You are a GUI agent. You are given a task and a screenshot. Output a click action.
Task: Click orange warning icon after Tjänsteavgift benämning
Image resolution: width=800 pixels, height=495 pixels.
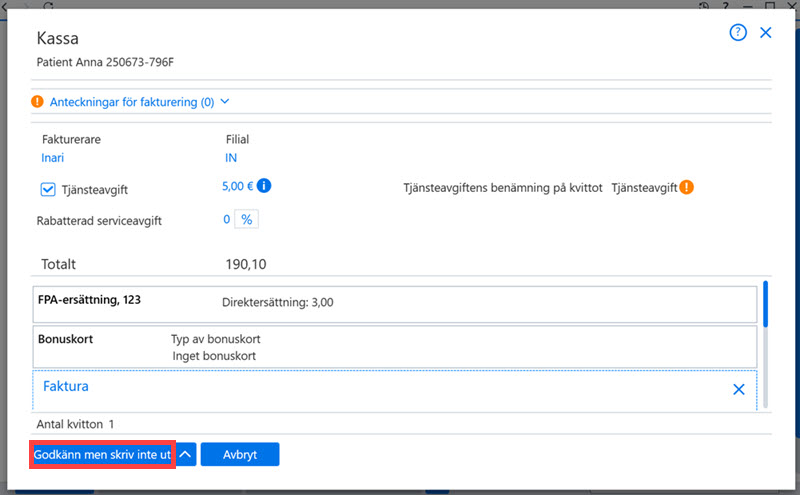(x=687, y=187)
